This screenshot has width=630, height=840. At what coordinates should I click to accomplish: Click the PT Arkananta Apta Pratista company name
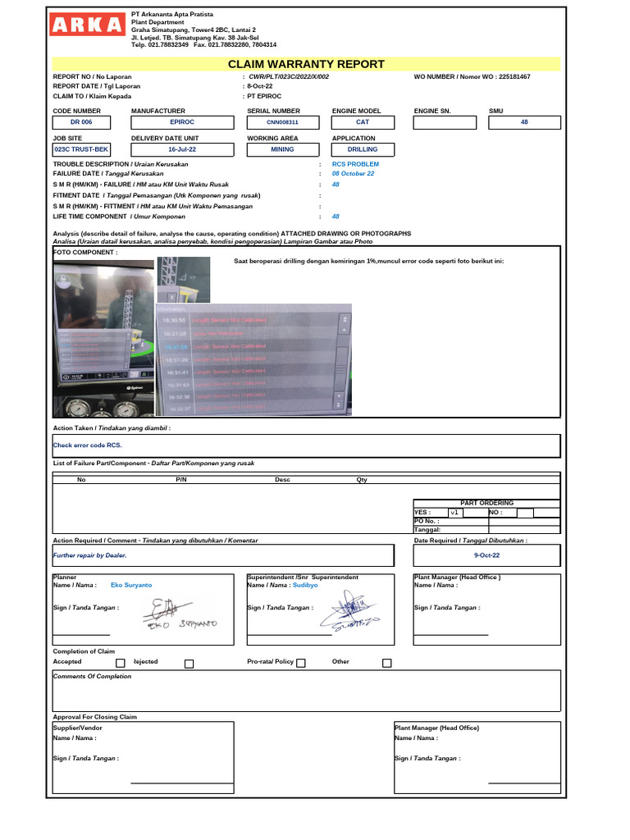pos(172,15)
